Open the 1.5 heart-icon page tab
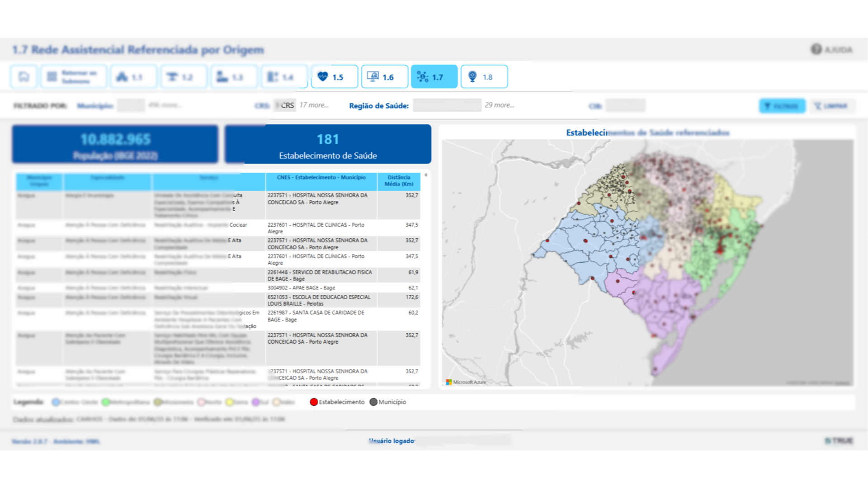Image resolution: width=868 pixels, height=488 pixels. click(334, 77)
